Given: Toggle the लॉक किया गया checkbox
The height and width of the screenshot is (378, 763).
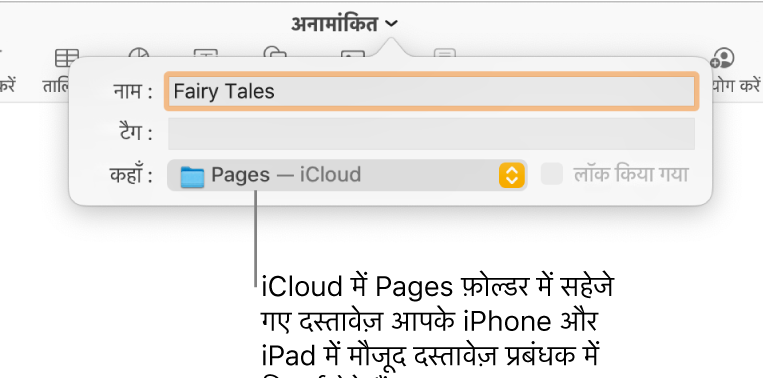Looking at the screenshot, I should tap(552, 174).
